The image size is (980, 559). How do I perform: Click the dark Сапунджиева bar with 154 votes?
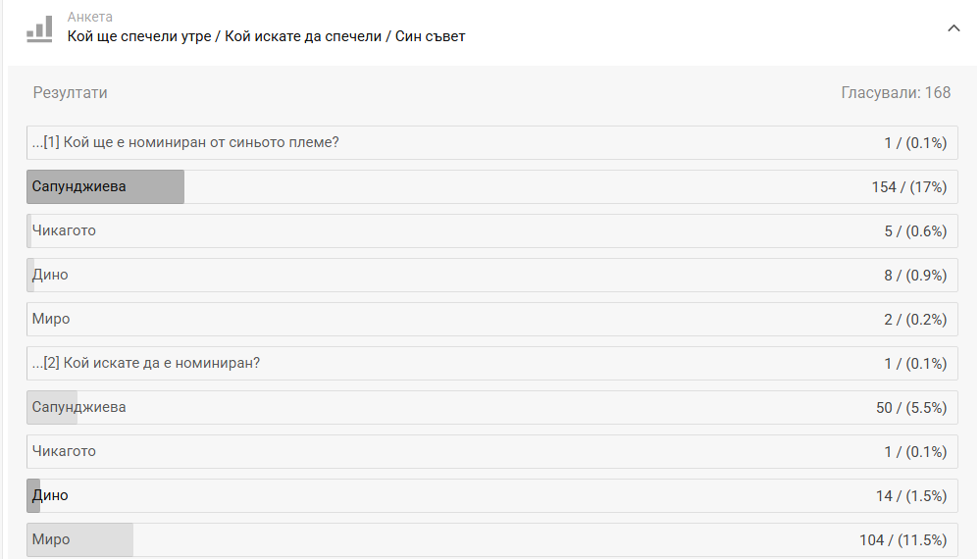pyautogui.click(x=105, y=186)
